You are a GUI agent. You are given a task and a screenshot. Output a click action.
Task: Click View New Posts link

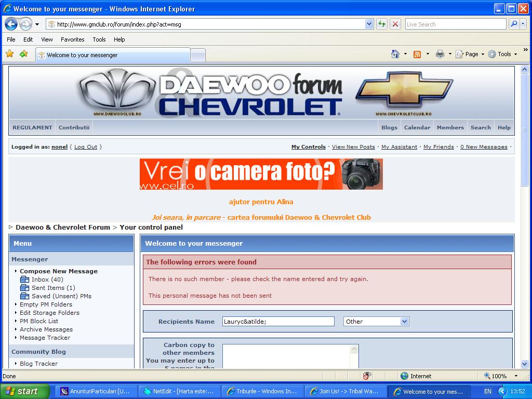[x=353, y=147]
